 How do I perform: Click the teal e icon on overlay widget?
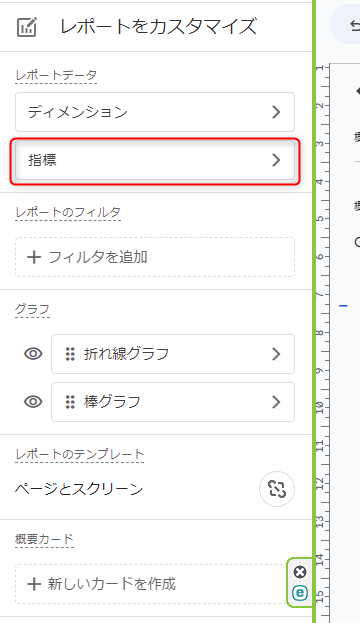coord(300,593)
